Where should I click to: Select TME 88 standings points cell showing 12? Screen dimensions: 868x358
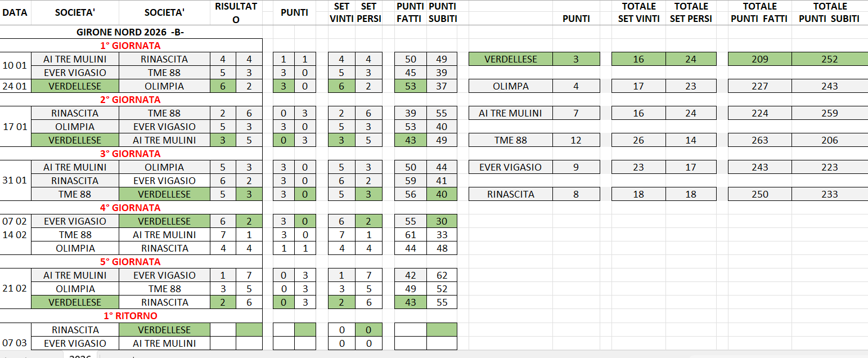[576, 140]
